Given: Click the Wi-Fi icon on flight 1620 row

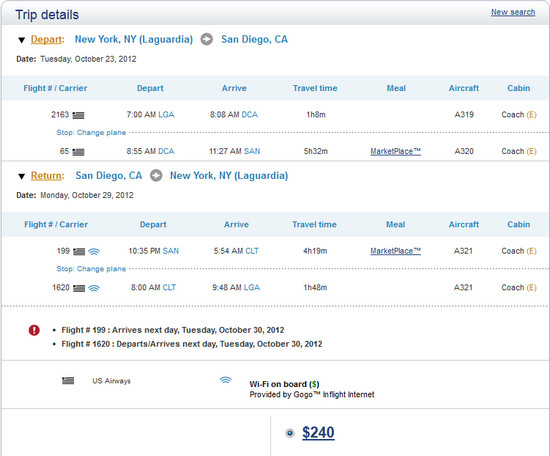Looking at the screenshot, I should [94, 288].
